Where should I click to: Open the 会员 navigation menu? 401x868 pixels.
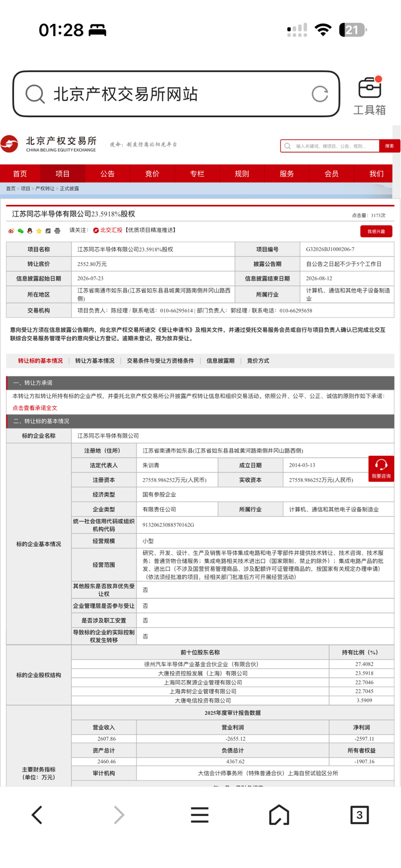point(332,174)
